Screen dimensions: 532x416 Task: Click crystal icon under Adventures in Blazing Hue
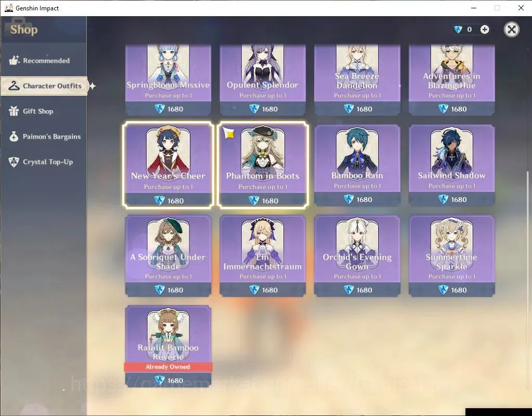coord(443,109)
